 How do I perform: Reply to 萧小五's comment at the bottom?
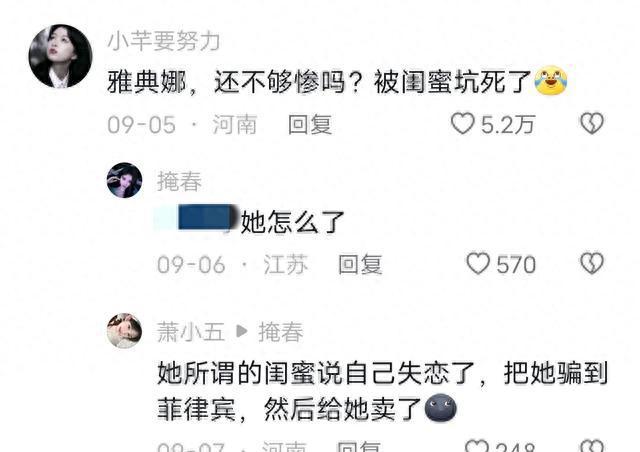(359, 446)
